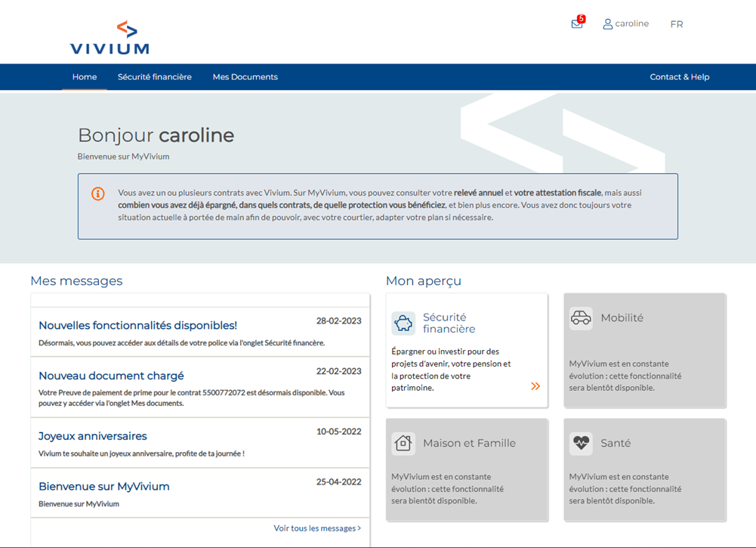Click the Mobilité card title
The width and height of the screenshot is (756, 548).
click(x=622, y=318)
